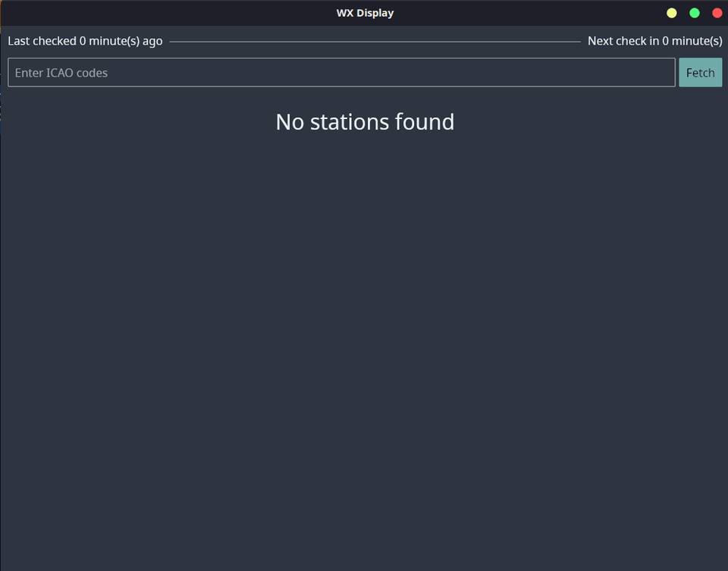Click inside the ICAO codes text box
Viewport: 728px width, 571px height.
[x=341, y=72]
